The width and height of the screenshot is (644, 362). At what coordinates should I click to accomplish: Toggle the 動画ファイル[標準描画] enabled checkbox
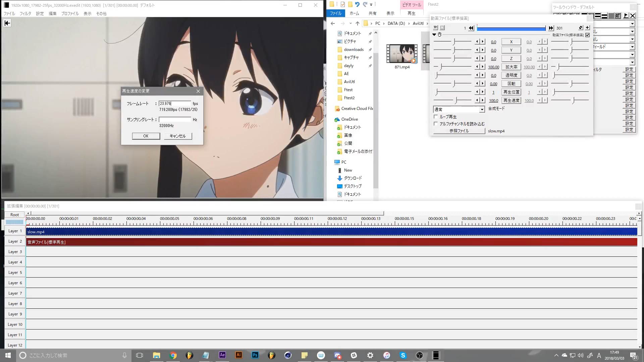(587, 35)
